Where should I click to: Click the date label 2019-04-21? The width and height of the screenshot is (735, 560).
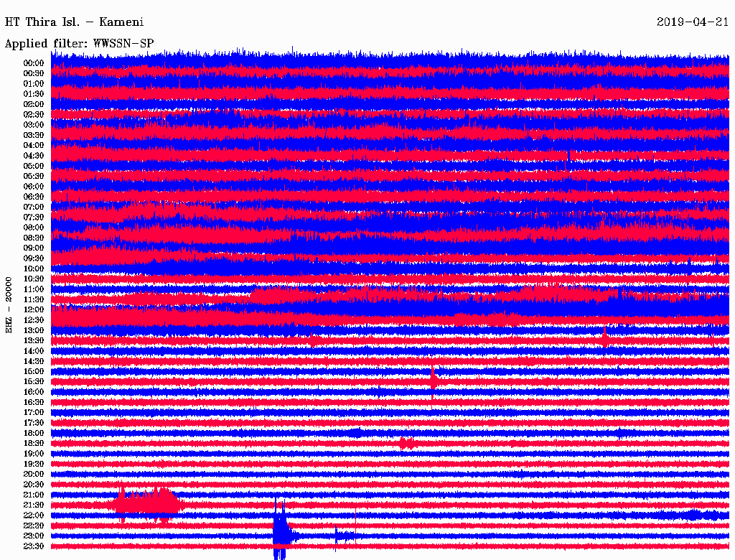coord(693,22)
